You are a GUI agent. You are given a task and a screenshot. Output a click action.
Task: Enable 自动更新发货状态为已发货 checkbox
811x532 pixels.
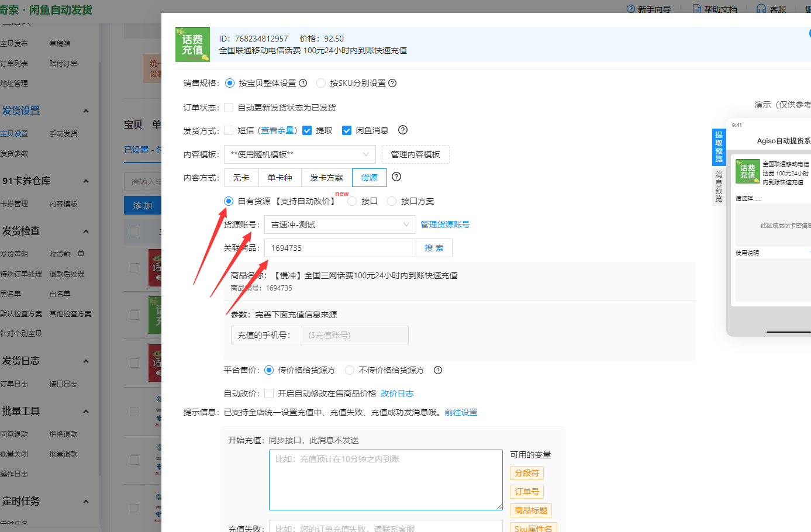(229, 108)
